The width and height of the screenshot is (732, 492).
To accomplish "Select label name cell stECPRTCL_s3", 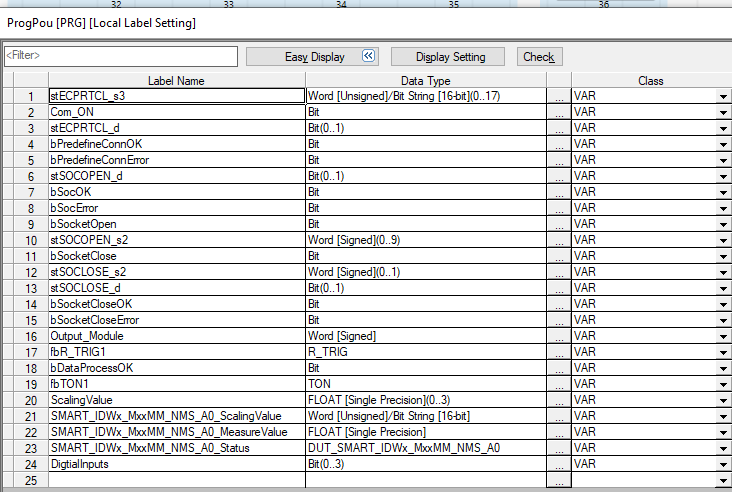I will click(177, 96).
